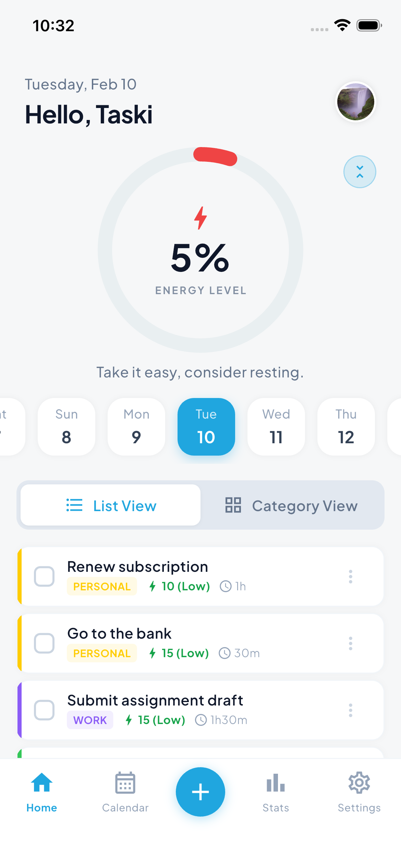Open the Home tab icon
The width and height of the screenshot is (401, 868).
42,783
